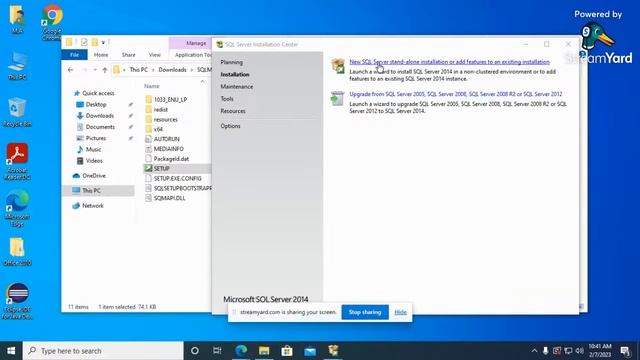Select Resources in Installation Center sidebar
The height and width of the screenshot is (360, 640).
233,111
